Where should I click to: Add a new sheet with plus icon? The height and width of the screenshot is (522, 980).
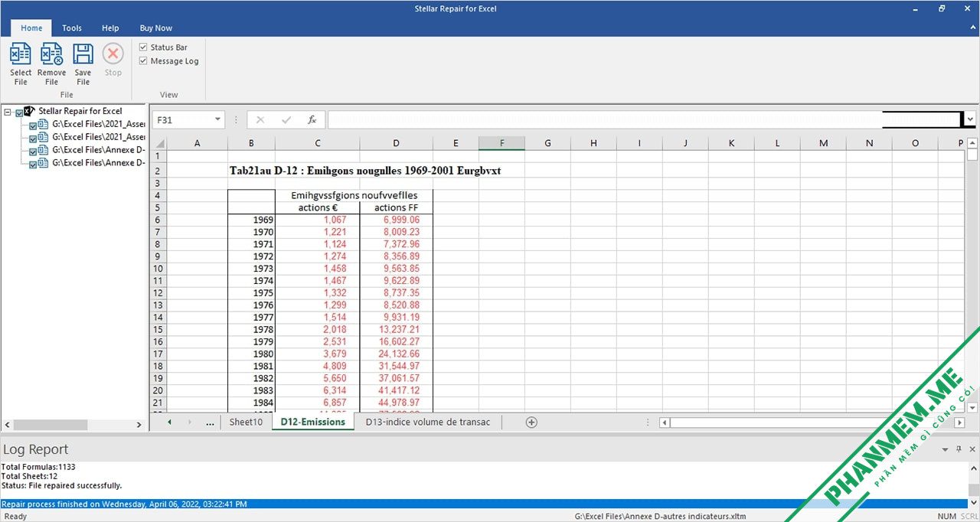531,422
